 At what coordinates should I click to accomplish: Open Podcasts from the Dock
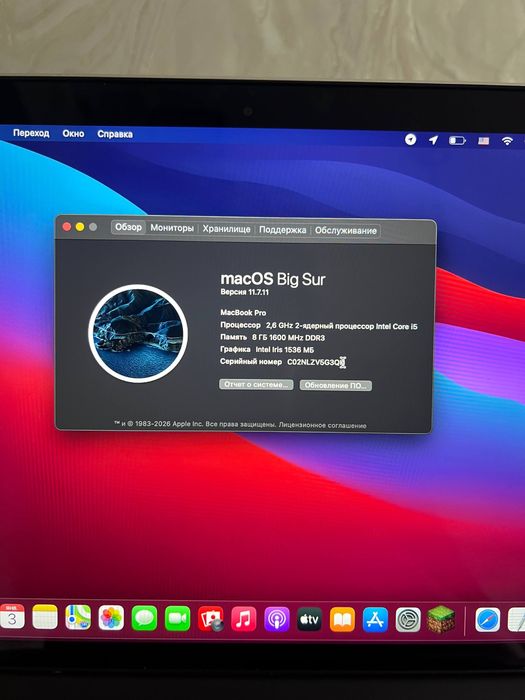point(277,620)
